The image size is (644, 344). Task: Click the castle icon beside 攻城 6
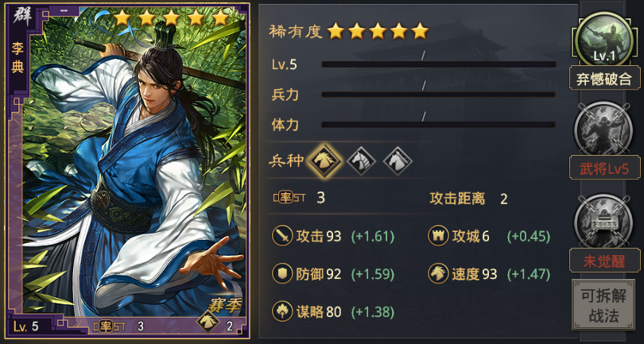[438, 236]
